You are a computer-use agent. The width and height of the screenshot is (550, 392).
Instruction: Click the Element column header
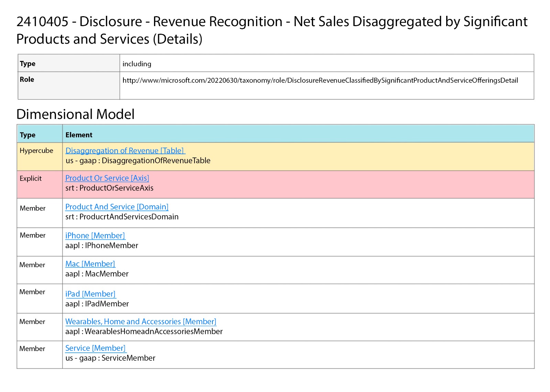coord(298,134)
